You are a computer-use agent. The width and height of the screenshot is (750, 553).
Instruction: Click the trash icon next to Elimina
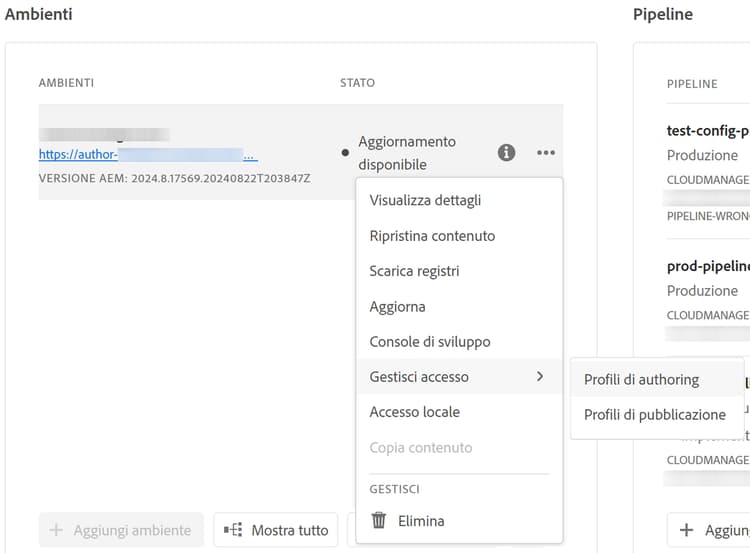(x=379, y=520)
